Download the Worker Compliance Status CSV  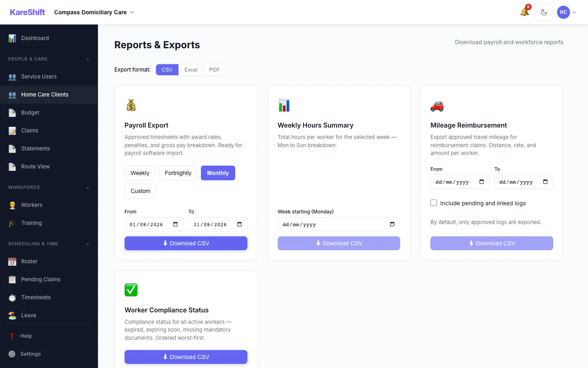[186, 357]
